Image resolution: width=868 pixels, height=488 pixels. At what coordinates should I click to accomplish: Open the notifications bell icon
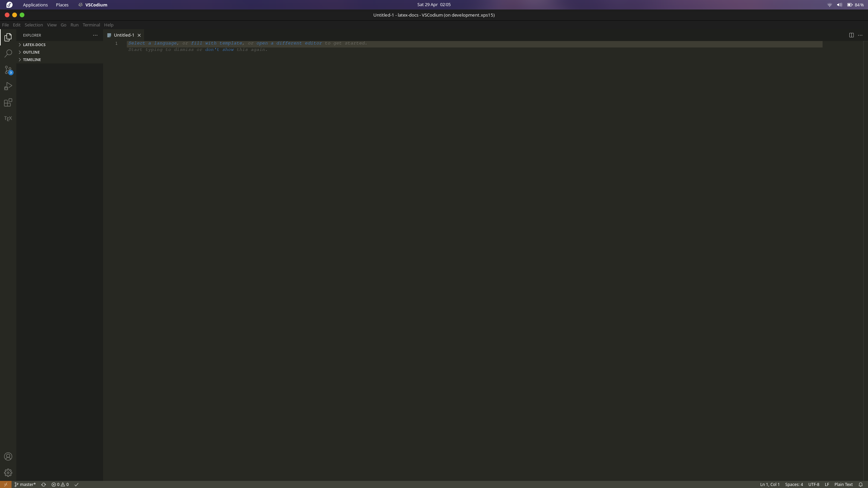click(861, 484)
